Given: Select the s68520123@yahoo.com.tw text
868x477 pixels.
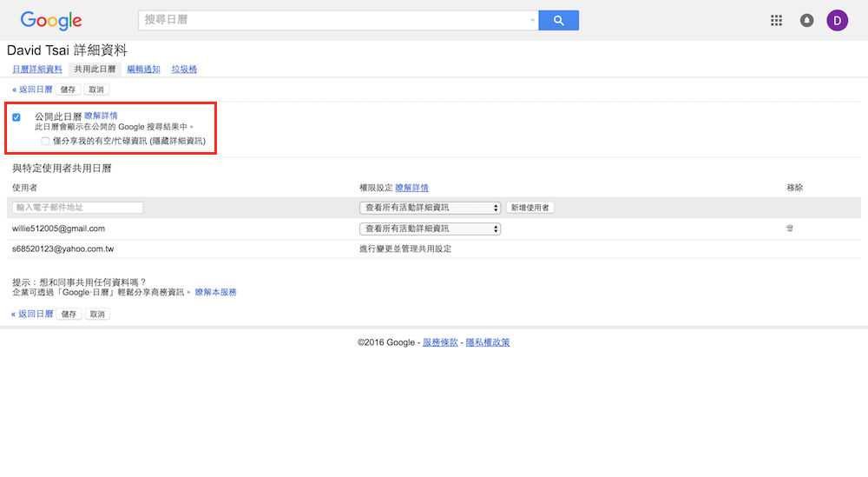Looking at the screenshot, I should tap(63, 248).
